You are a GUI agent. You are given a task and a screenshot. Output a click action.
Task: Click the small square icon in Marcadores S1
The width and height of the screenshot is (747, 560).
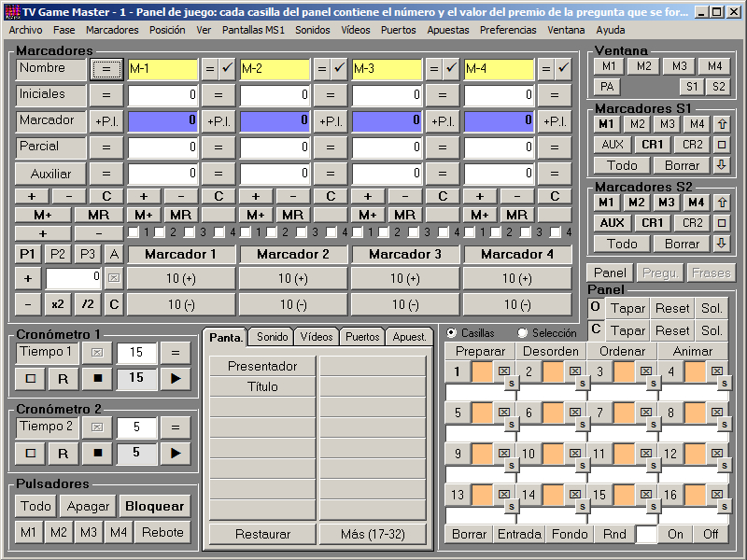pos(722,145)
